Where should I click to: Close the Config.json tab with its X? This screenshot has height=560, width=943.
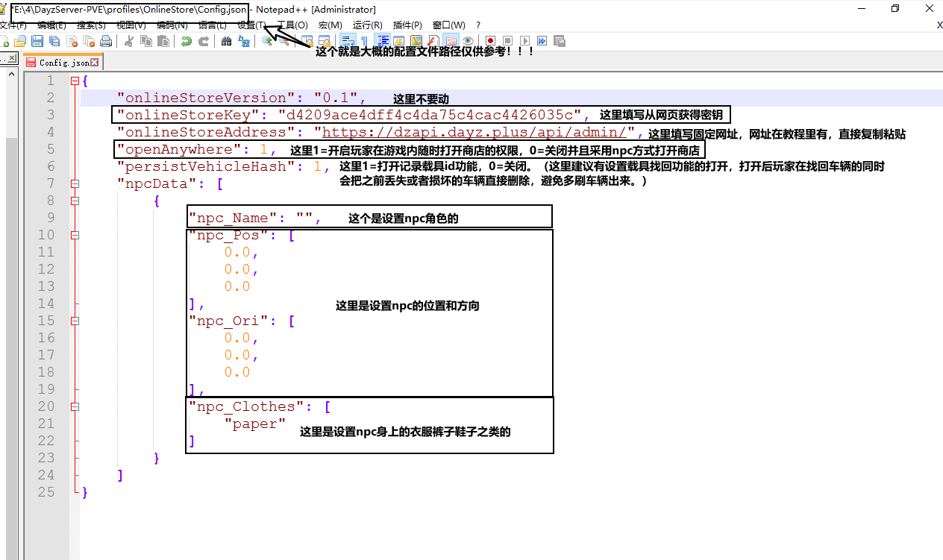tap(95, 63)
